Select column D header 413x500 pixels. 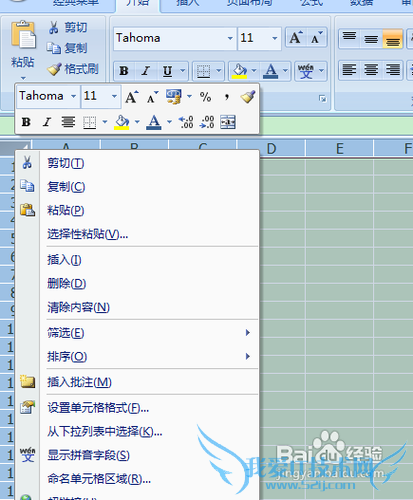click(x=271, y=148)
